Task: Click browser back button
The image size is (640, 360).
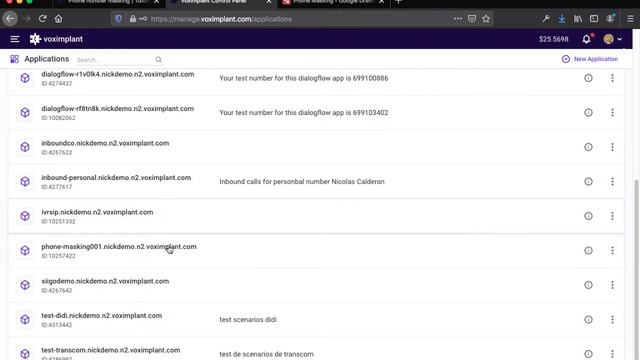Action: [10, 19]
